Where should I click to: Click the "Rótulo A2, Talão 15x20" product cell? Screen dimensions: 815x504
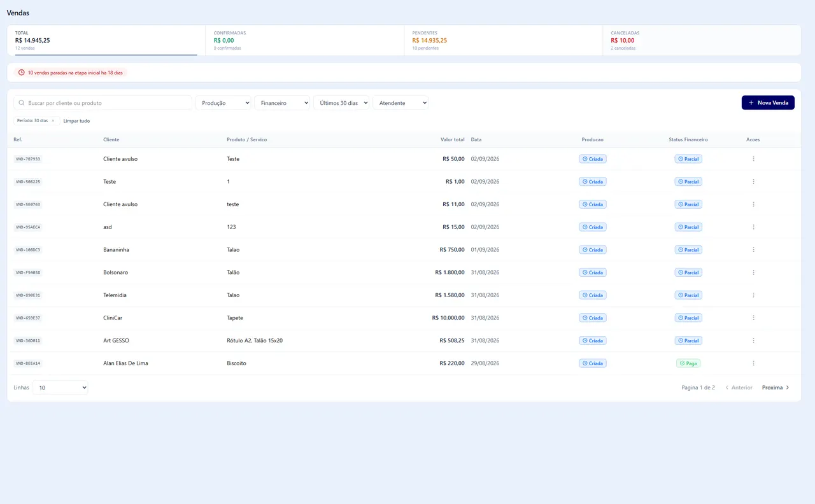tap(255, 340)
